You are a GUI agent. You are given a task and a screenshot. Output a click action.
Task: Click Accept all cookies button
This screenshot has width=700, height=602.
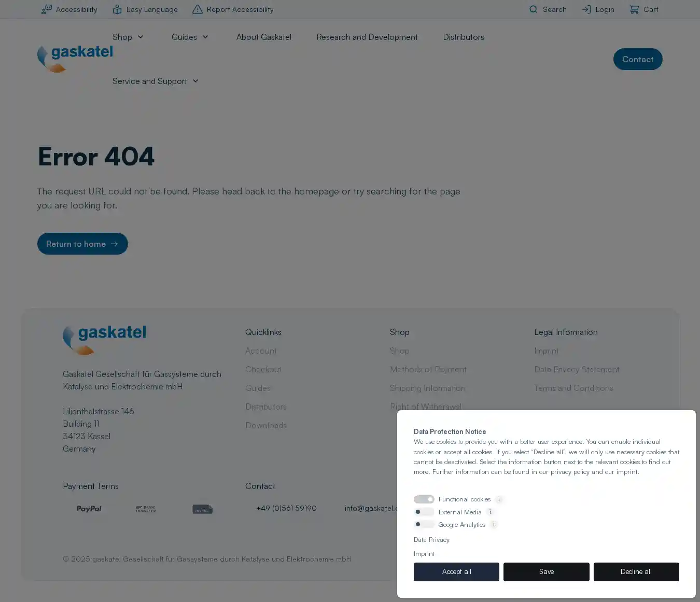(456, 571)
